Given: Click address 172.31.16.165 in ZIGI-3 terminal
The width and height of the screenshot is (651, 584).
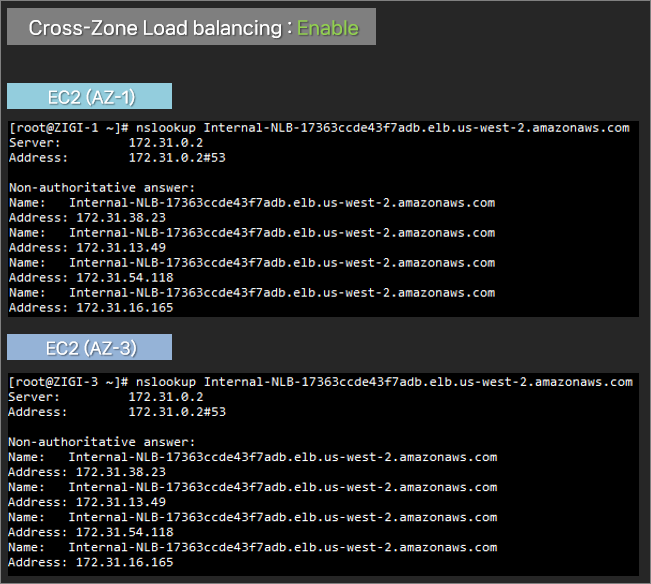Looking at the screenshot, I should click(91, 562).
